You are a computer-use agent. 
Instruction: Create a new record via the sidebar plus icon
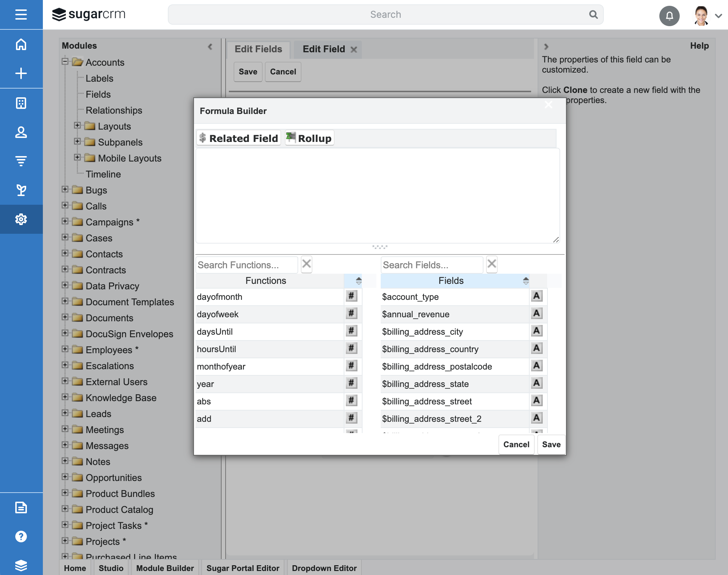coord(21,73)
